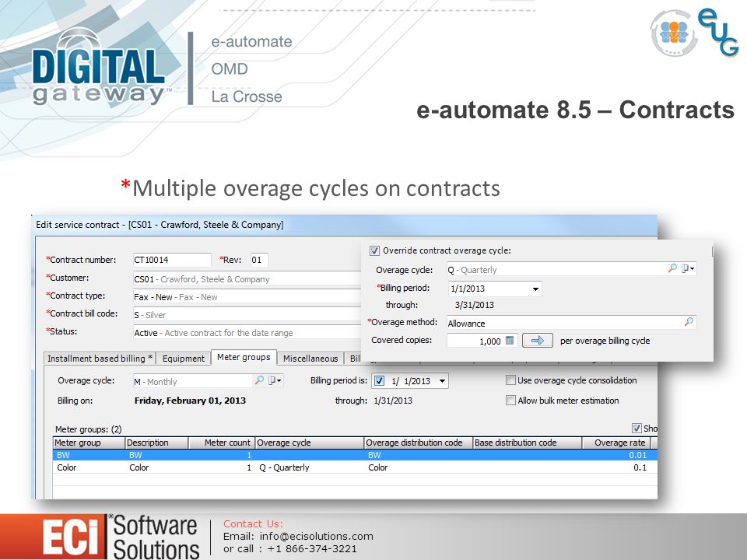Image resolution: width=747 pixels, height=560 pixels.
Task: Click the Contract bill code S - Silver field
Action: click(x=247, y=315)
